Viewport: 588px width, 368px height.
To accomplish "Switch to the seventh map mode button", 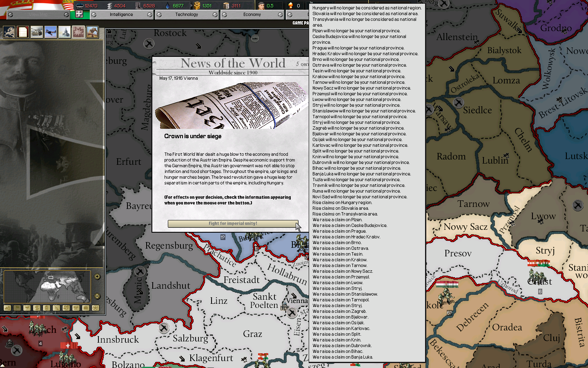I will pyautogui.click(x=66, y=308).
